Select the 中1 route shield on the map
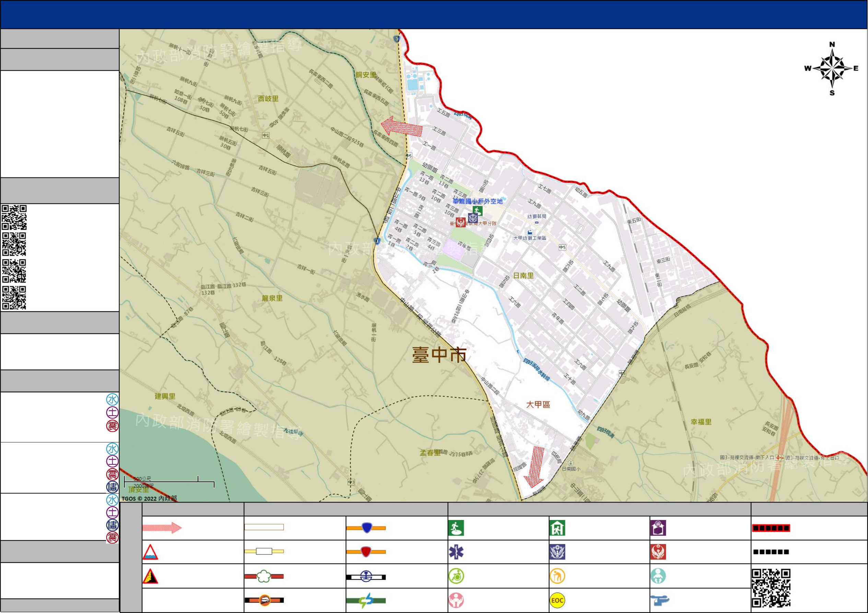The image size is (868, 613). pyautogui.click(x=266, y=135)
